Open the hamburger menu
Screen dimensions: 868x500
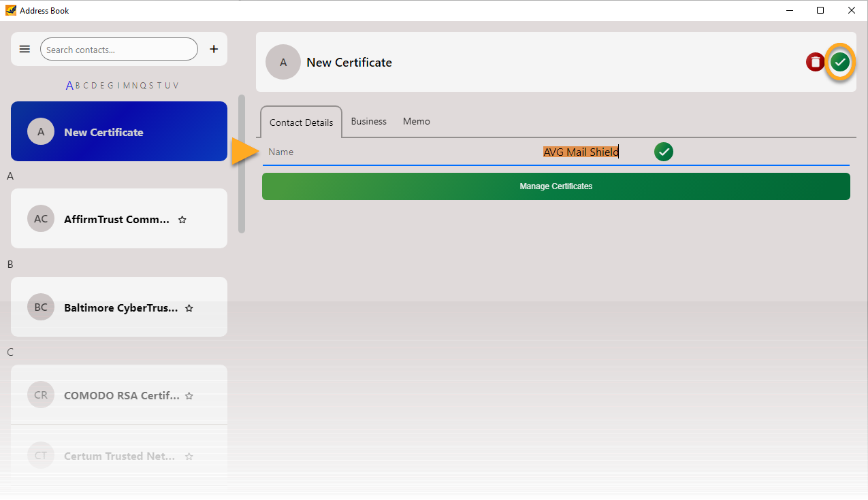[x=25, y=49]
